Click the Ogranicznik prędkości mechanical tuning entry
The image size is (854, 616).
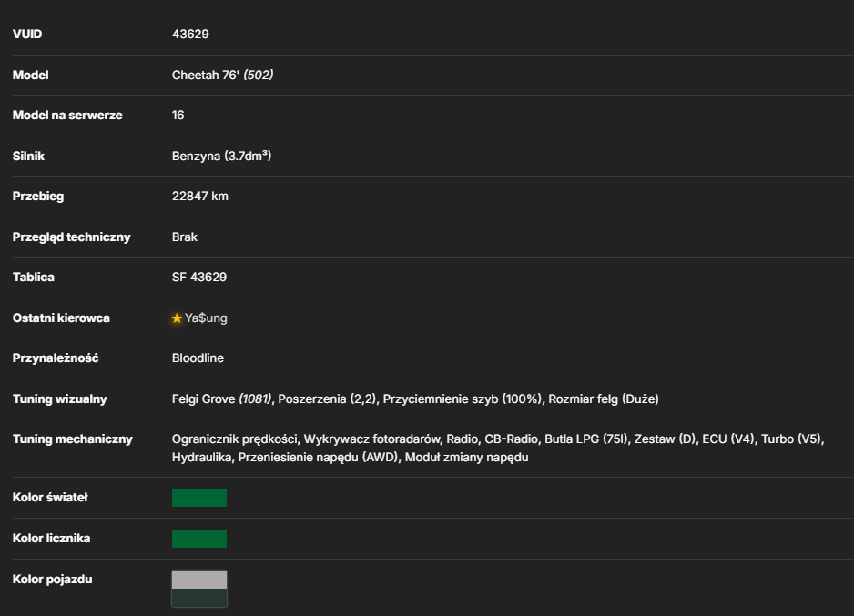click(235, 439)
